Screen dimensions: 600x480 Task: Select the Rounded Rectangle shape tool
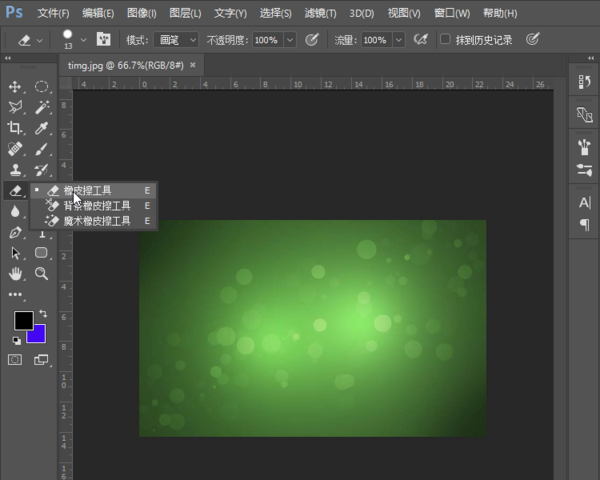click(x=41, y=253)
